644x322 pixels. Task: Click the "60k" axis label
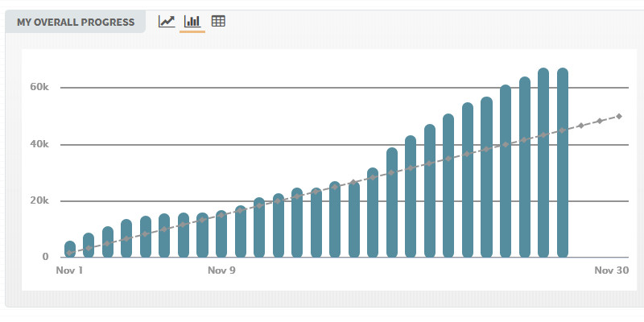(x=39, y=88)
